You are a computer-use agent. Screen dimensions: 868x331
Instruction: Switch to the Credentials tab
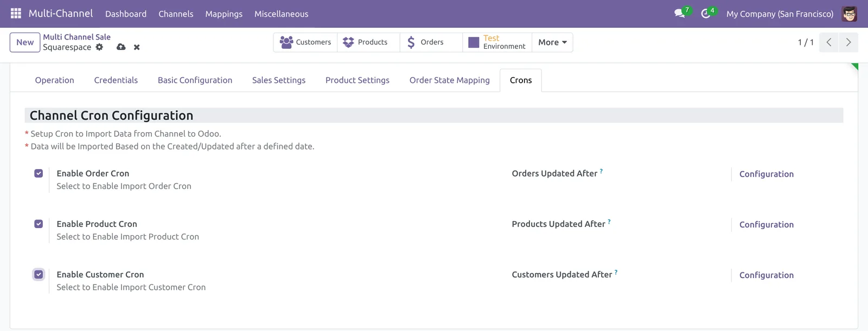click(116, 80)
